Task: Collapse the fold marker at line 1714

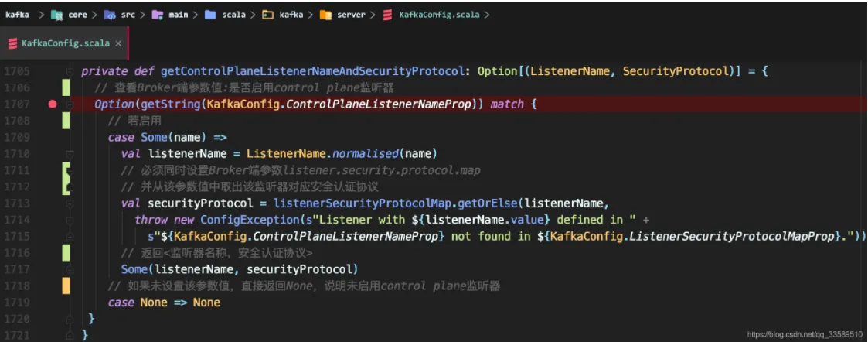Action: (x=70, y=220)
